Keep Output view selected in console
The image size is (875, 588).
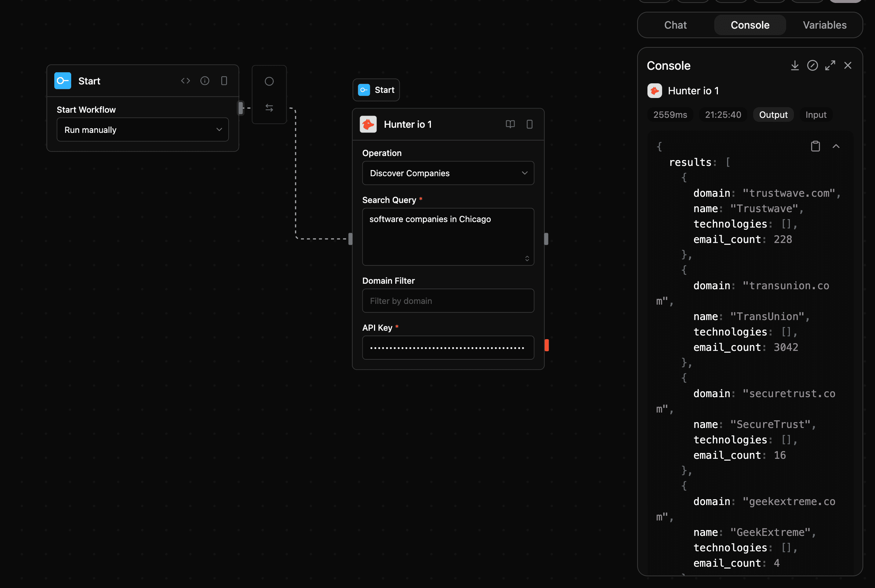773,115
